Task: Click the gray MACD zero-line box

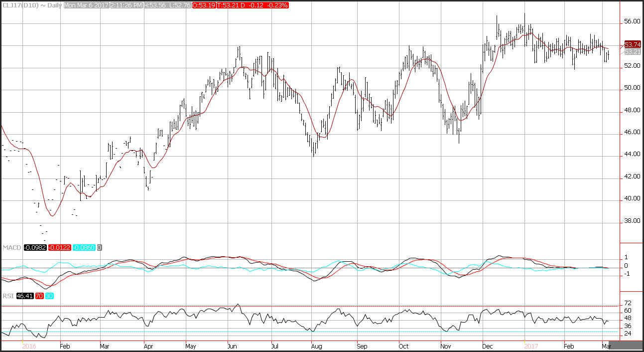Action: pos(99,247)
